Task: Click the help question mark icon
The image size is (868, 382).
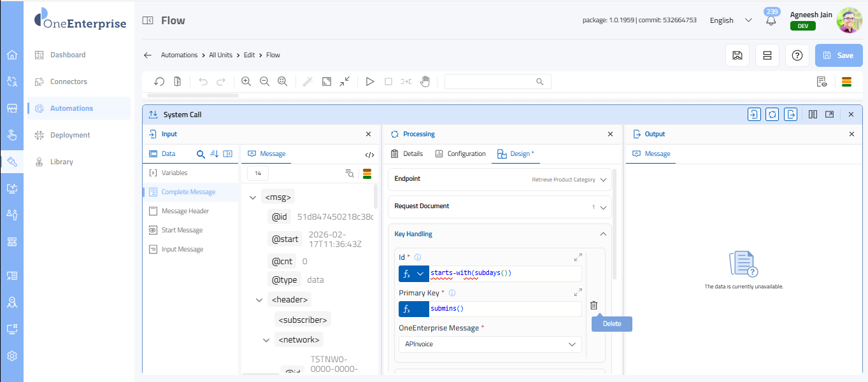Action: [797, 55]
